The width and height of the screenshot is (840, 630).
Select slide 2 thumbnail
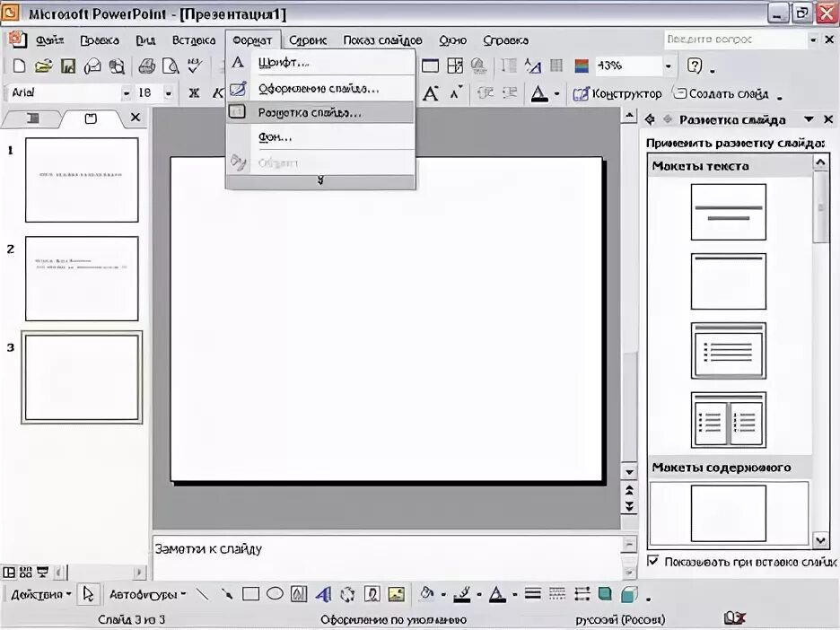[x=82, y=278]
